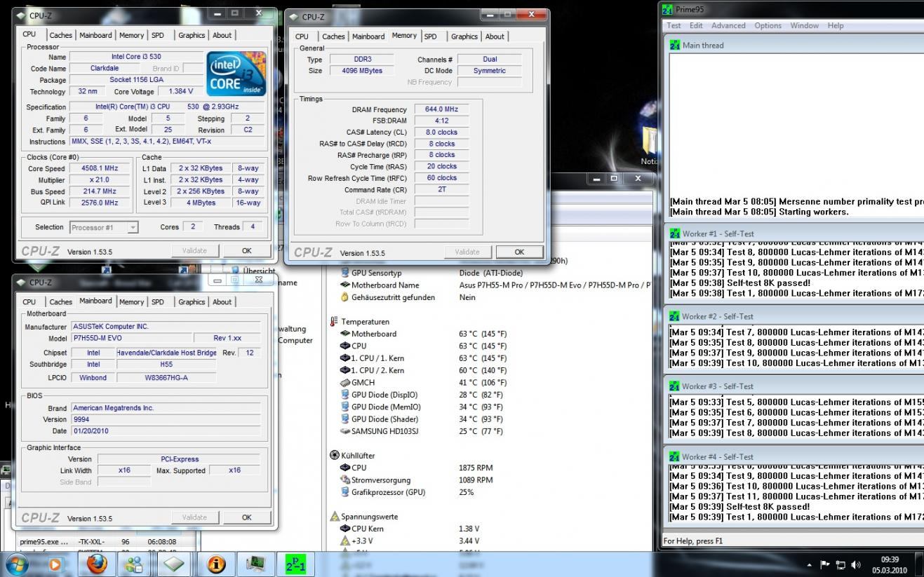Switch to Caches tab in CPU-tab CPU-Z window
Image resolution: width=924 pixels, height=577 pixels.
click(x=60, y=35)
